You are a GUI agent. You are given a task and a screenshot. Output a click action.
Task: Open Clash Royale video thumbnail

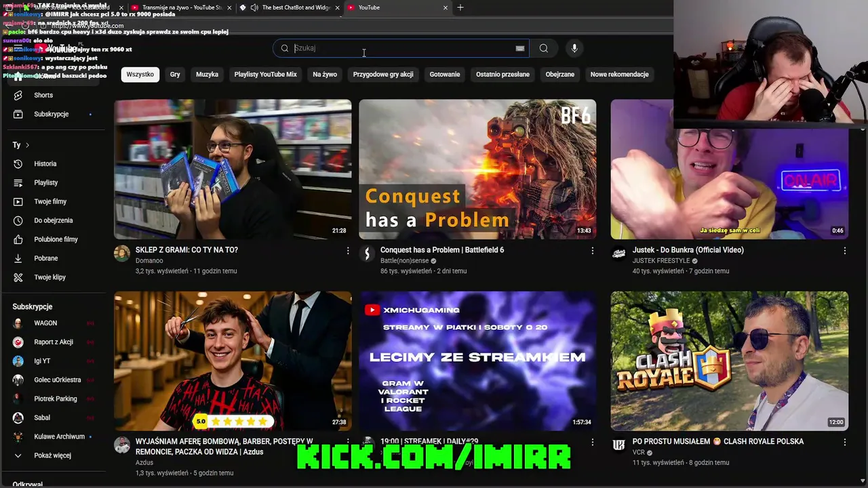(x=729, y=361)
